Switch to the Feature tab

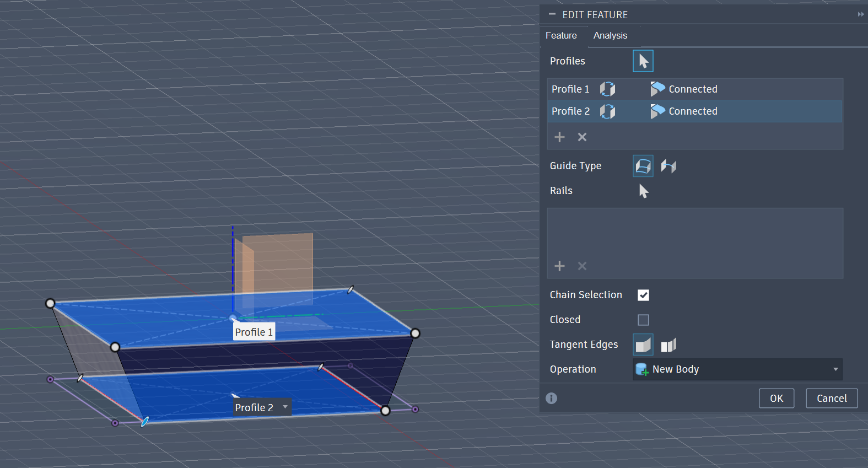pyautogui.click(x=561, y=35)
